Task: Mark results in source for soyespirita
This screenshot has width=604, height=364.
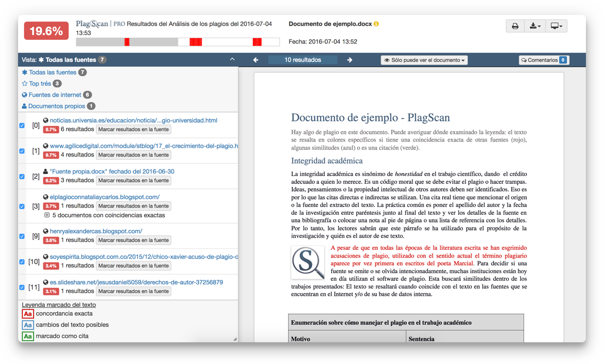Action: pyautogui.click(x=133, y=266)
